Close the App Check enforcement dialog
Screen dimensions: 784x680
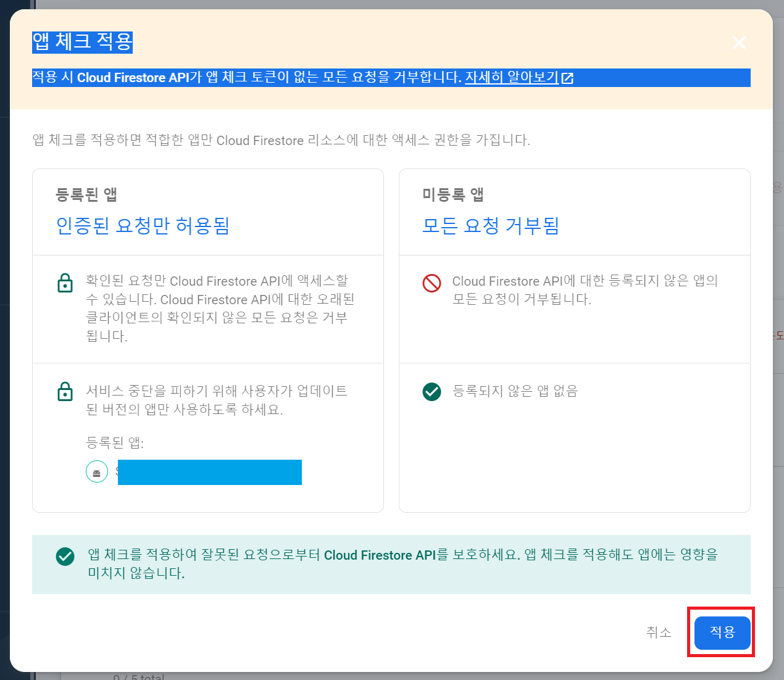739,43
